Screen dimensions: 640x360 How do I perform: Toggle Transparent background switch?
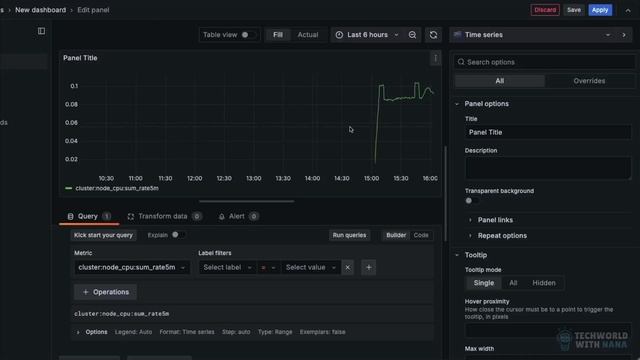[472, 200]
